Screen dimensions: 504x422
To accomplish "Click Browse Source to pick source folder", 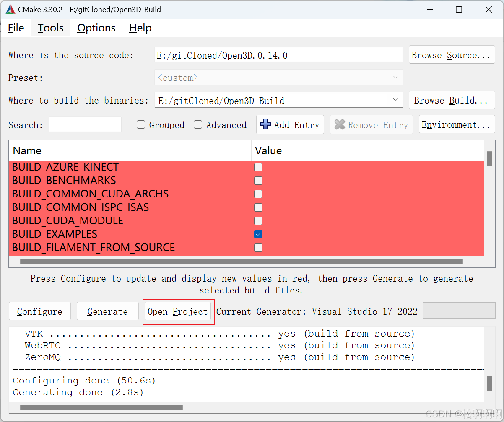I will (x=452, y=54).
